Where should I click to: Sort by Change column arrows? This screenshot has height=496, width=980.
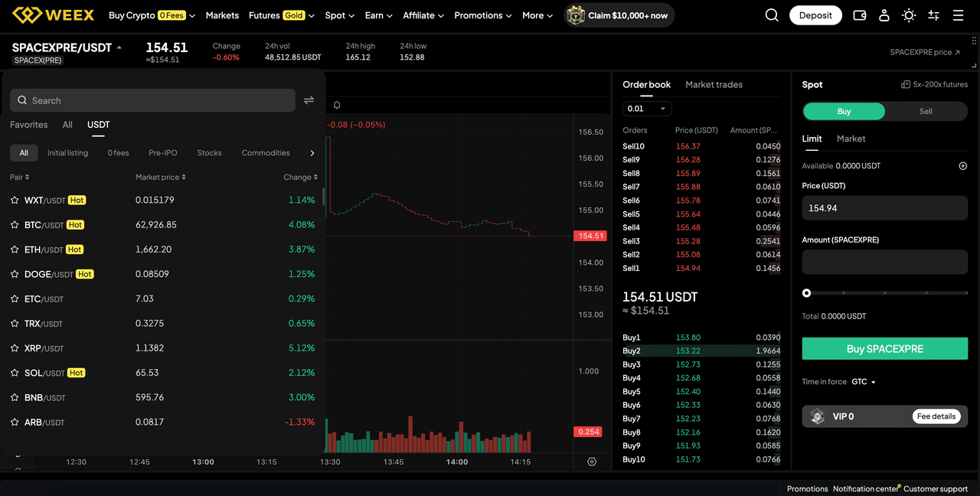coord(315,177)
